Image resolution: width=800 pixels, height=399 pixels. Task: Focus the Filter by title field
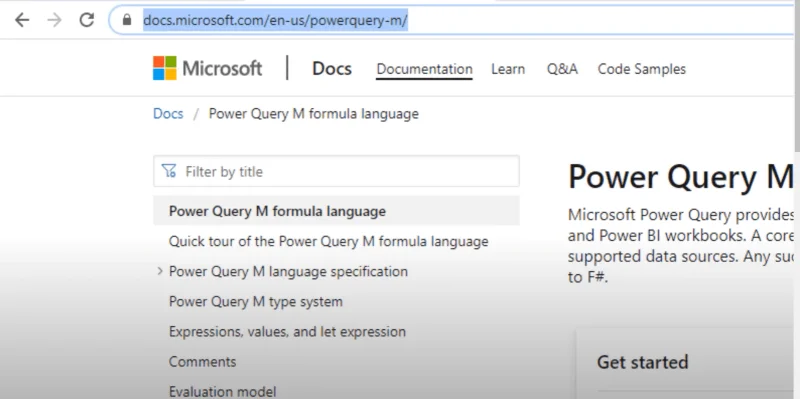[x=336, y=171]
